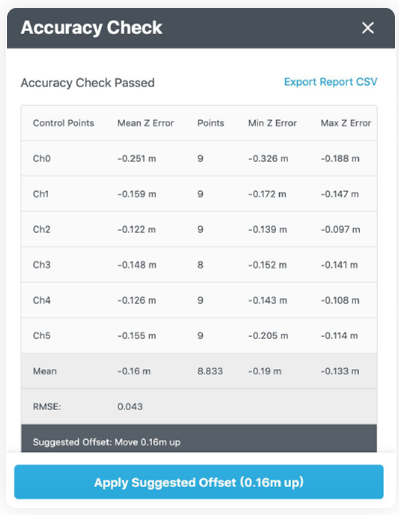Click Ch0 mean Z error value -0.251 m
Screen dimensions: 399x515
(137, 159)
